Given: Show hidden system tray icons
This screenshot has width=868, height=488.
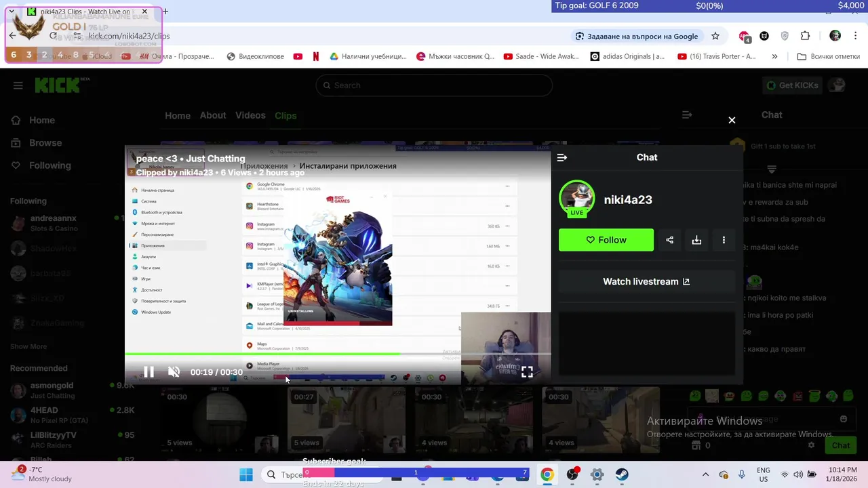Looking at the screenshot, I should coord(705,474).
